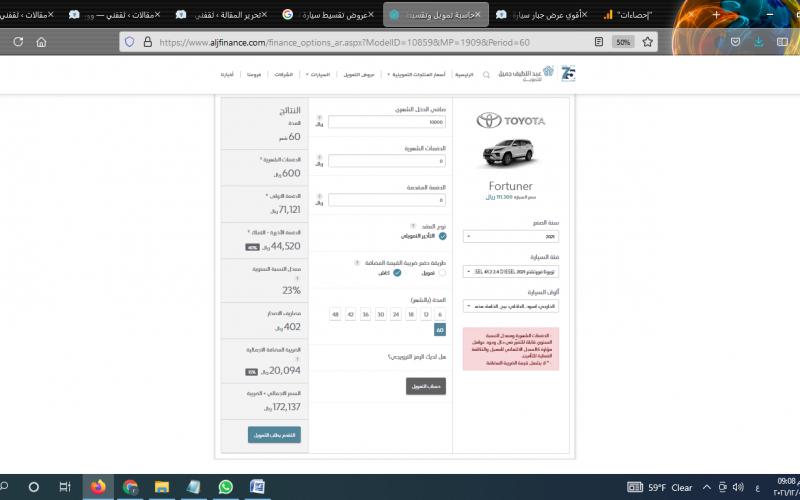Open the أخبارنا news nav item

pyautogui.click(x=227, y=74)
